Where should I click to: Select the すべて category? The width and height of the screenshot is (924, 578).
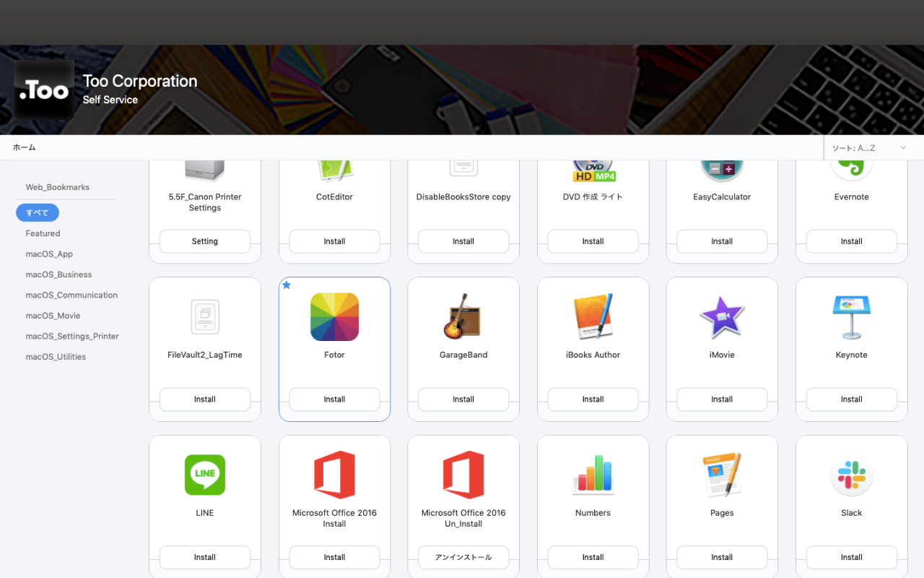(x=38, y=212)
